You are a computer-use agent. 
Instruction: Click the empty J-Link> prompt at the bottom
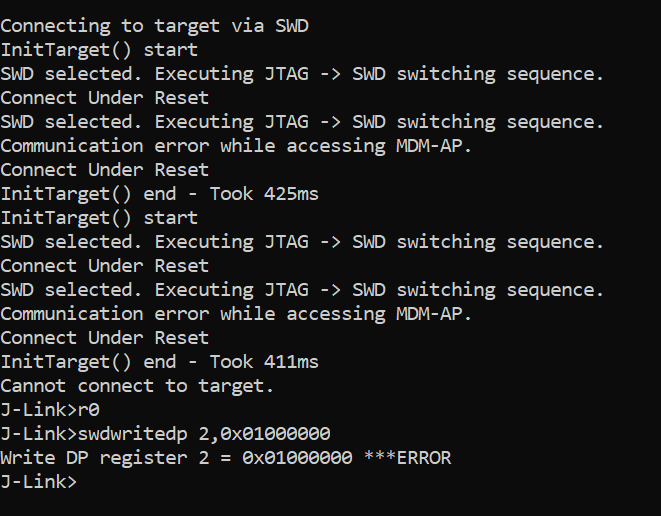(x=38, y=482)
